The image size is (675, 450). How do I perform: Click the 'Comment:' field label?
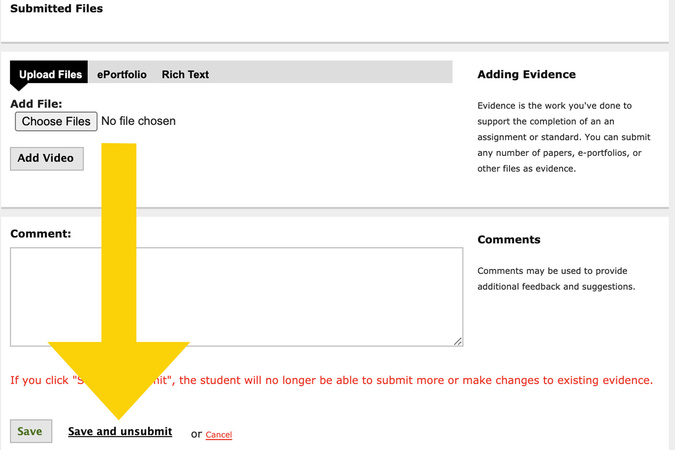click(x=40, y=234)
